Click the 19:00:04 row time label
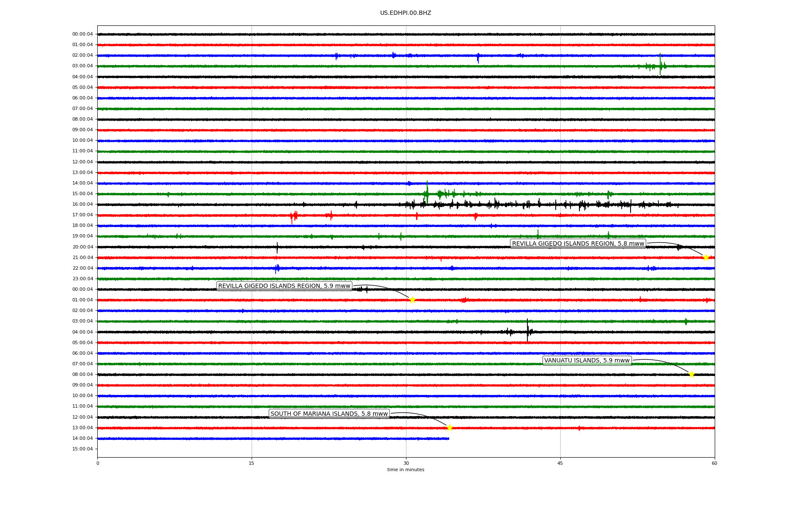This screenshot has width=812, height=508. [x=82, y=236]
